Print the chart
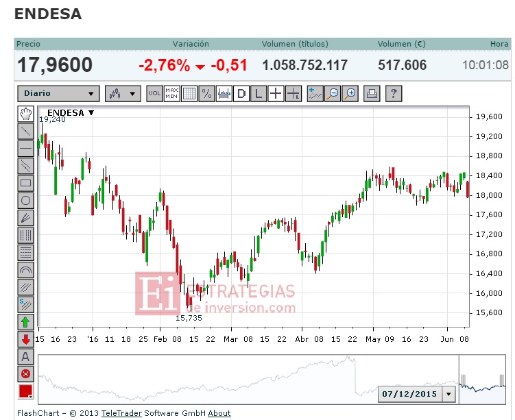Screen dimensions: 515x420 point(372,93)
